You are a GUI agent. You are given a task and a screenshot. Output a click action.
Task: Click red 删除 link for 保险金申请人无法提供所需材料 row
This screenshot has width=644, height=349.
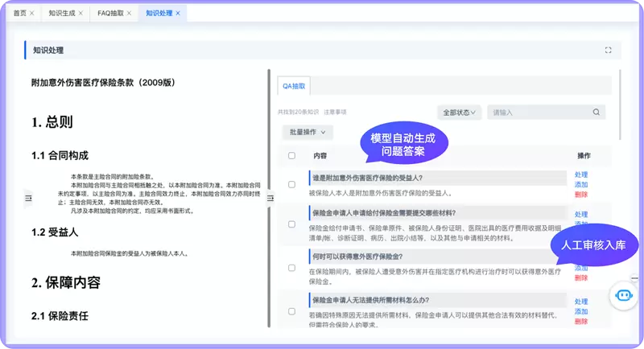coord(581,321)
